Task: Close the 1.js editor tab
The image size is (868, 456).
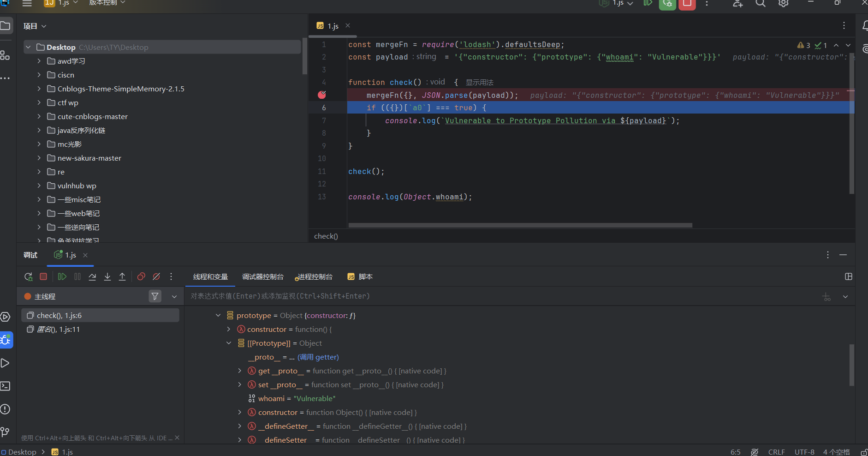Action: click(x=348, y=25)
